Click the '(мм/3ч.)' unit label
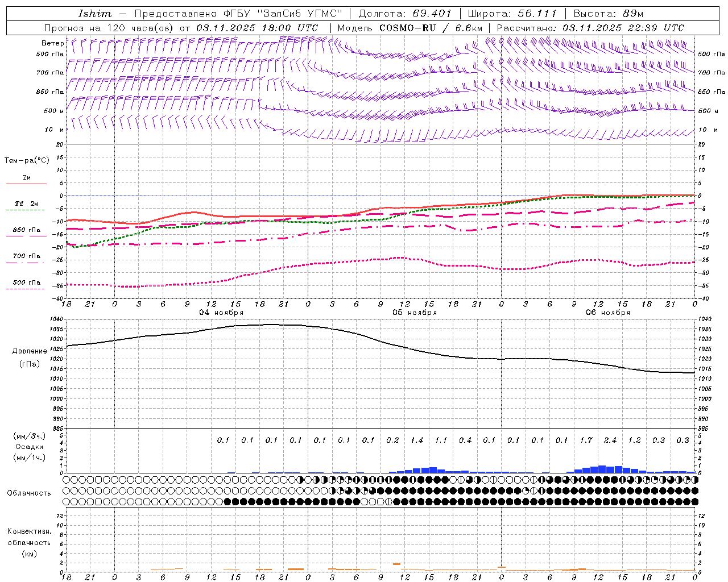728x582 pixels. [30, 436]
